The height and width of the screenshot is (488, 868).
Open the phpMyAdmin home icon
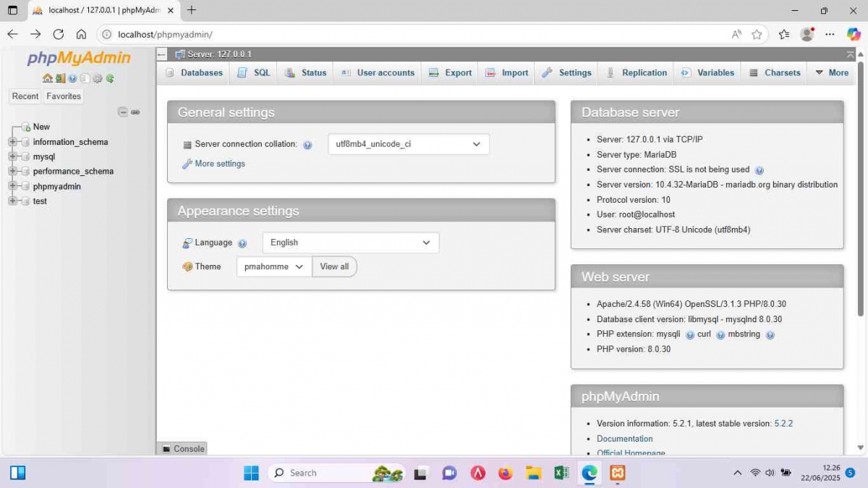[x=48, y=78]
